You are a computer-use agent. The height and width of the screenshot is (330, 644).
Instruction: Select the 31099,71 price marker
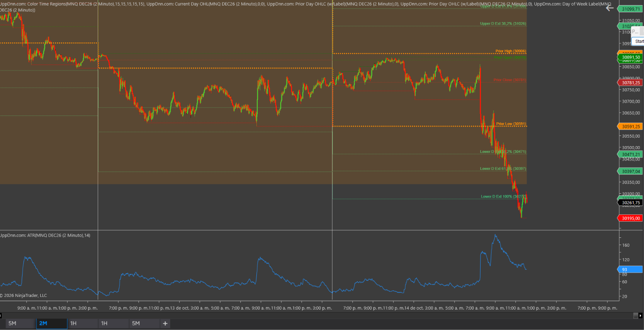click(x=630, y=9)
